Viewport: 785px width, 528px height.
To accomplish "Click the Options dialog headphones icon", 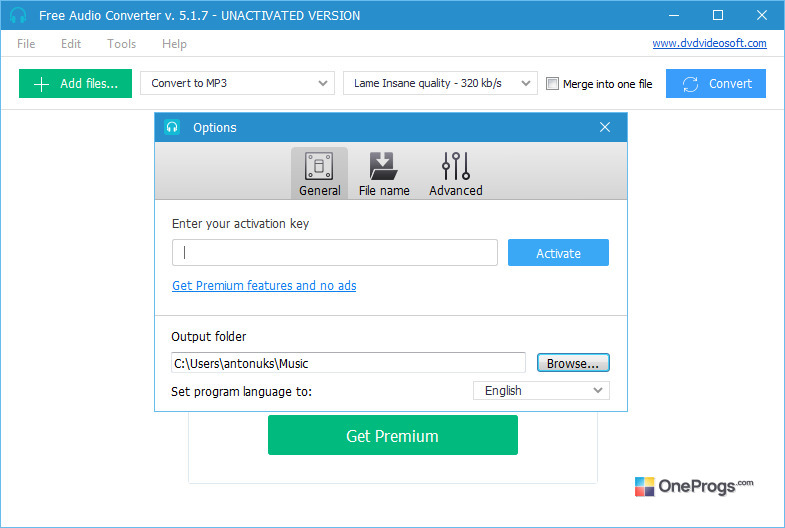I will (x=172, y=127).
